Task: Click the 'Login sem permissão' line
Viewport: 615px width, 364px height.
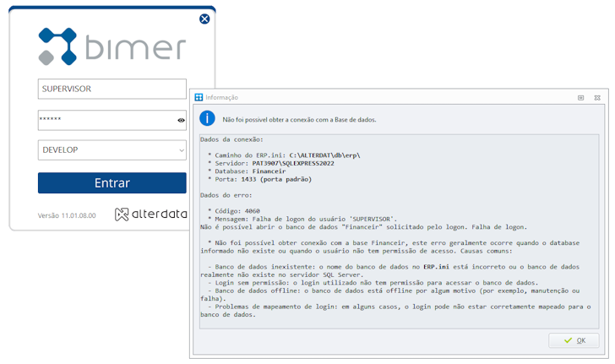Action: [373, 282]
